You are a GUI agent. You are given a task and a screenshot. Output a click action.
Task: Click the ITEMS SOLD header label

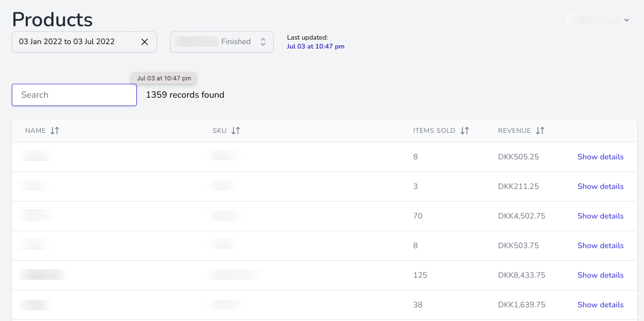click(x=434, y=131)
